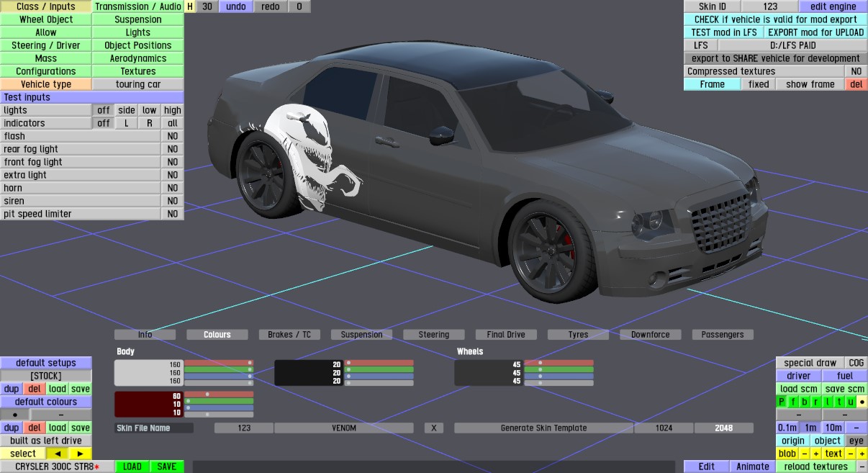Switch to the Info tab

coord(145,334)
